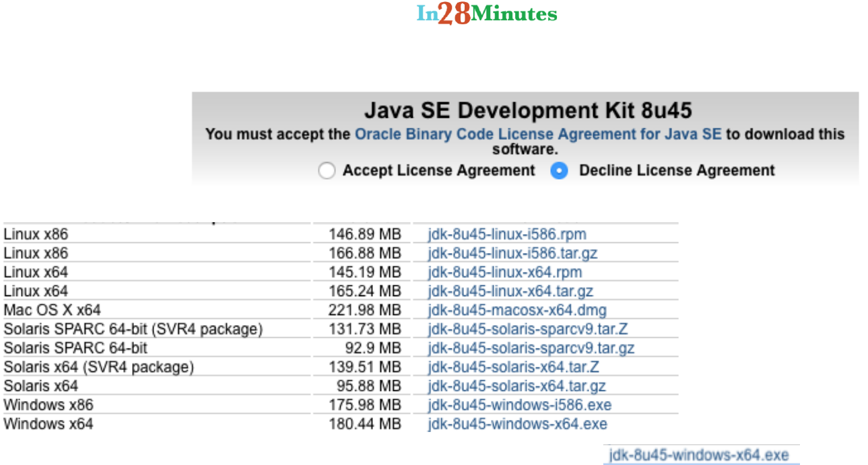This screenshot has width=868, height=465.
Task: Click jdk-8u45-solaris-sparcv9.tar.Z link
Action: pos(528,329)
